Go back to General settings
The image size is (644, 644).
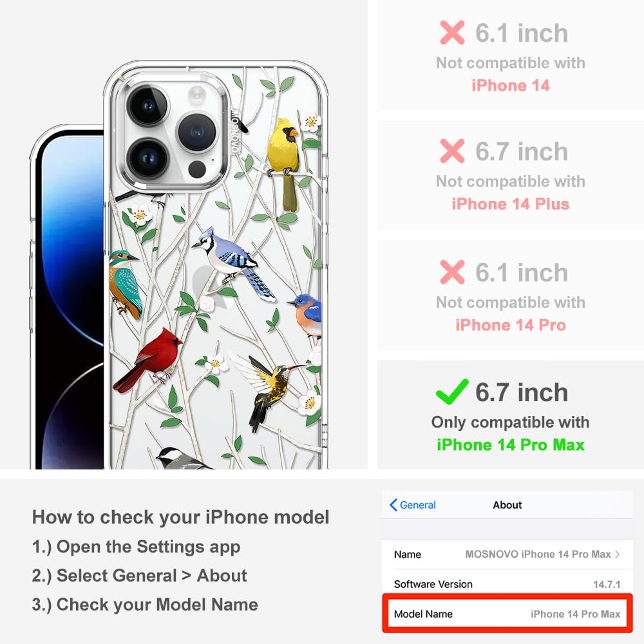(413, 505)
